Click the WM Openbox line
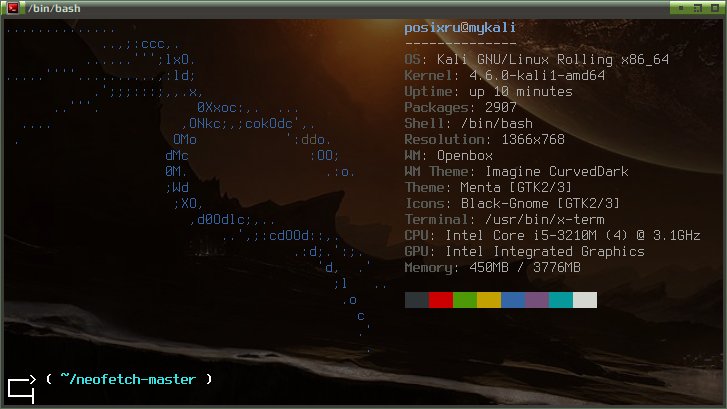This screenshot has height=409, width=727. (x=448, y=155)
